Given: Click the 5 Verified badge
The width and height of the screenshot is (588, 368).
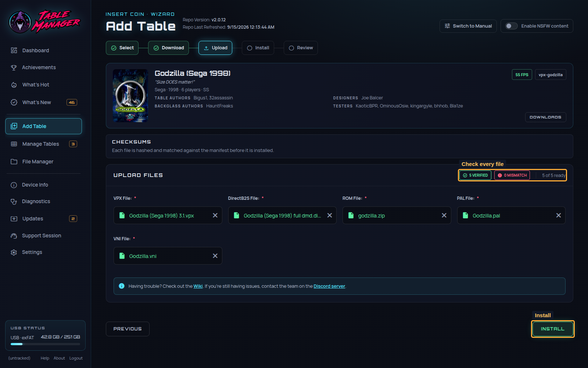Looking at the screenshot, I should coord(475,176).
